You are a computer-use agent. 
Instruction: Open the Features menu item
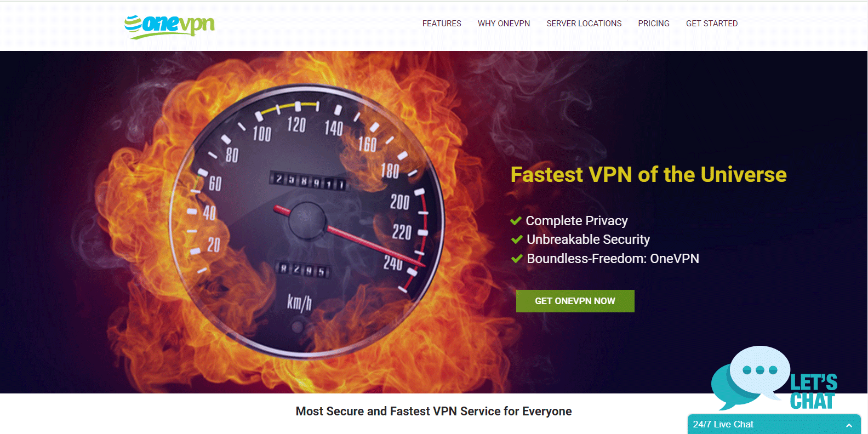(x=442, y=24)
